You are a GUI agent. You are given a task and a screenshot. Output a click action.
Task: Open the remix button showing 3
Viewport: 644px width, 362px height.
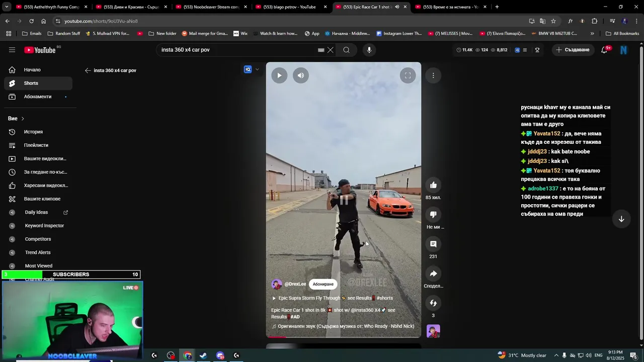(x=433, y=303)
